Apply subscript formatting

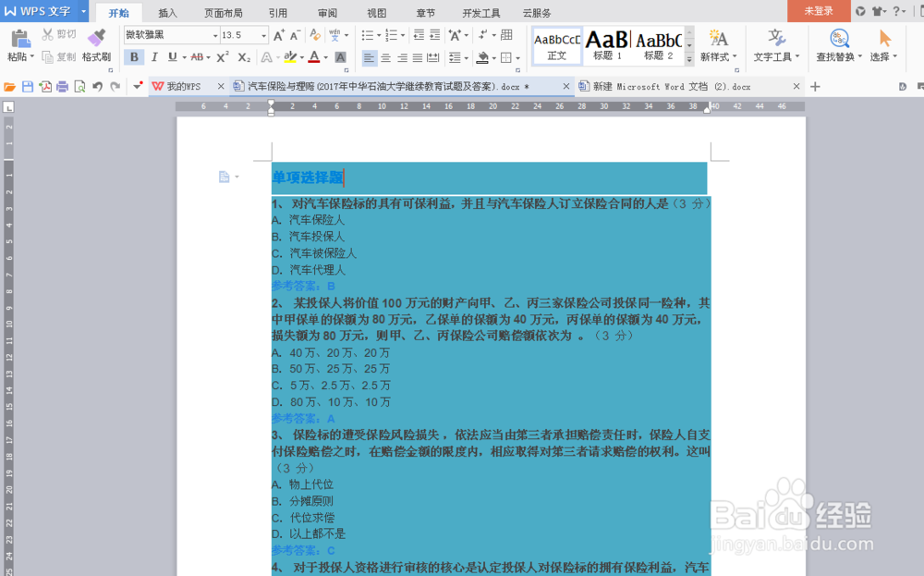242,56
